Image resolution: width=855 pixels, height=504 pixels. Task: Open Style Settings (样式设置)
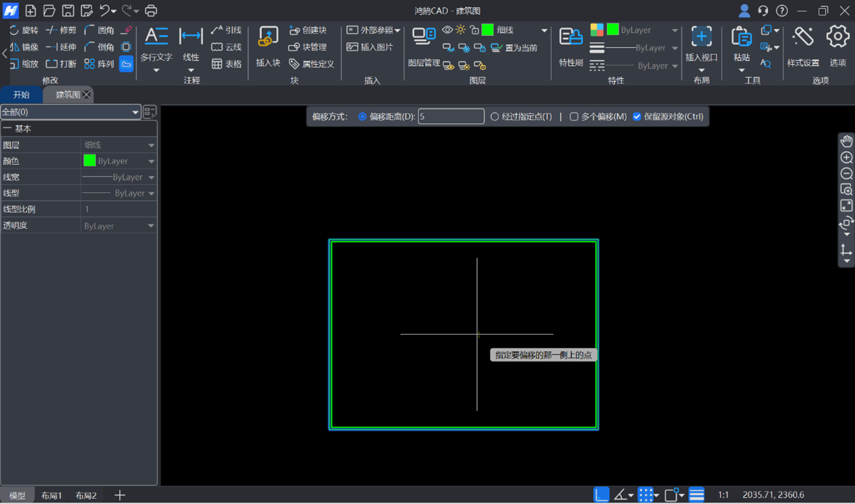pyautogui.click(x=802, y=46)
